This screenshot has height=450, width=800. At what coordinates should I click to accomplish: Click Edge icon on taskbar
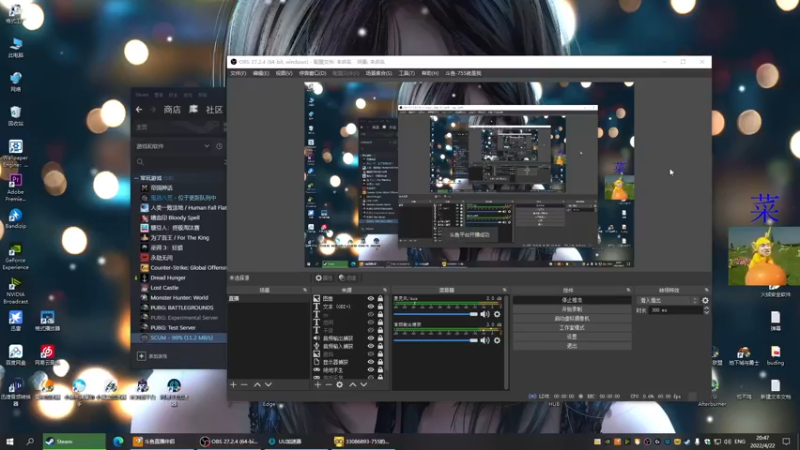pos(118,441)
